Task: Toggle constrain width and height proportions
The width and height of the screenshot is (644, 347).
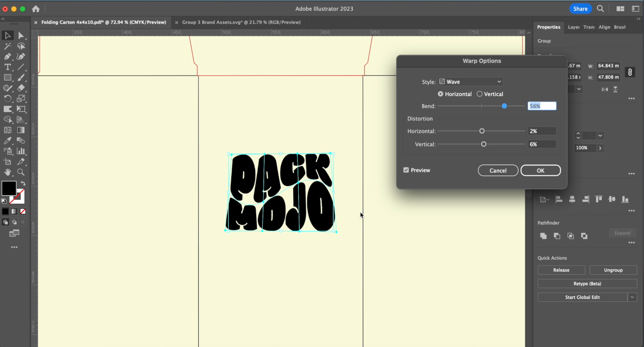Action: (x=630, y=72)
